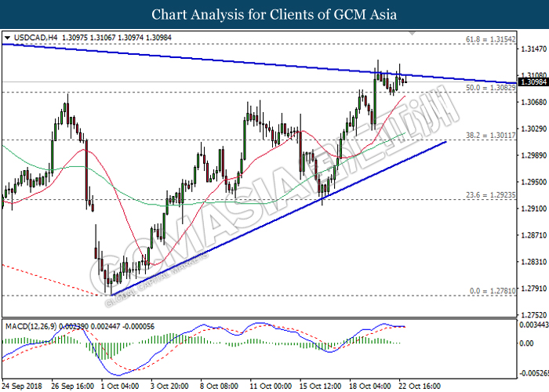Click the 1.31470 price axis value

533,49
